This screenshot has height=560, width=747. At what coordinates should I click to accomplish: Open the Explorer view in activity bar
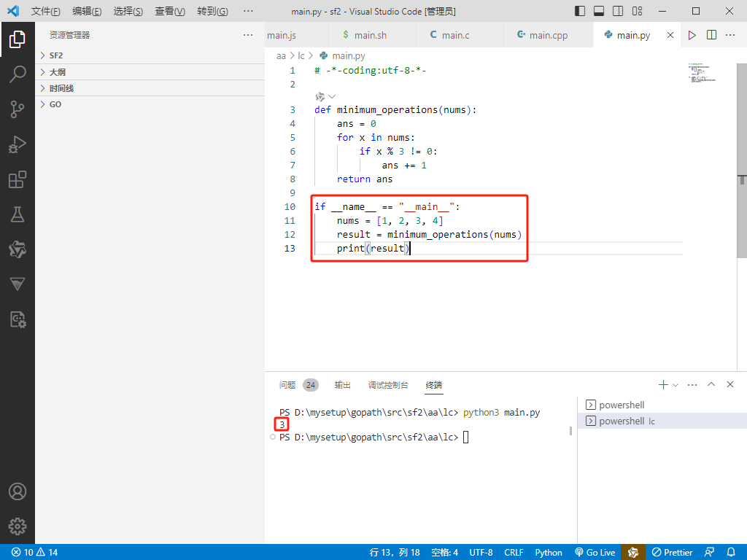coord(18,39)
